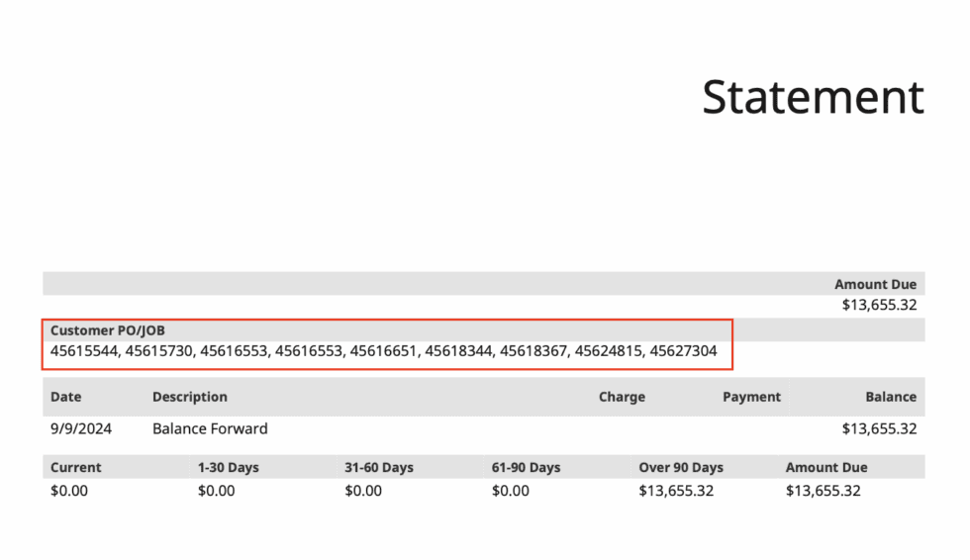The image size is (970, 560).
Task: Select the Description column header
Action: point(190,397)
